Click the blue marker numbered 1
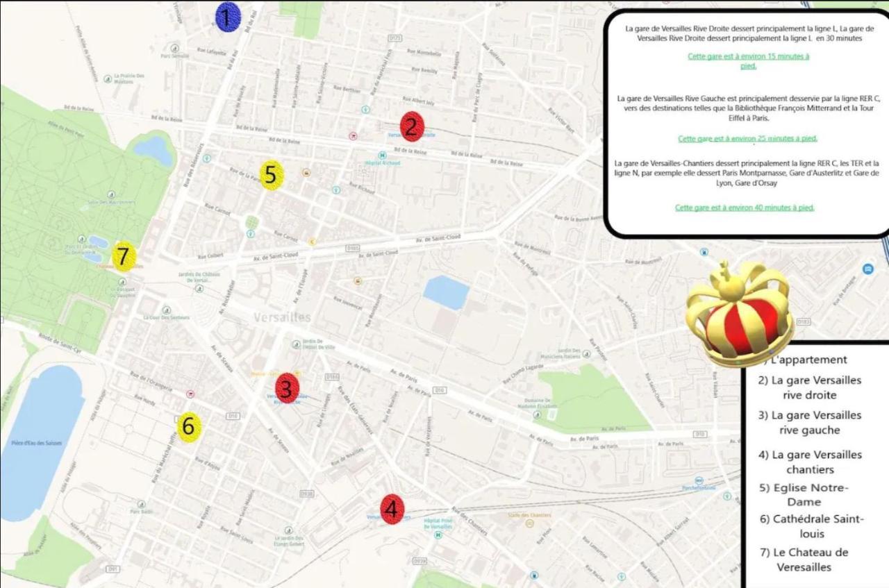889x588 pixels. pos(228,17)
